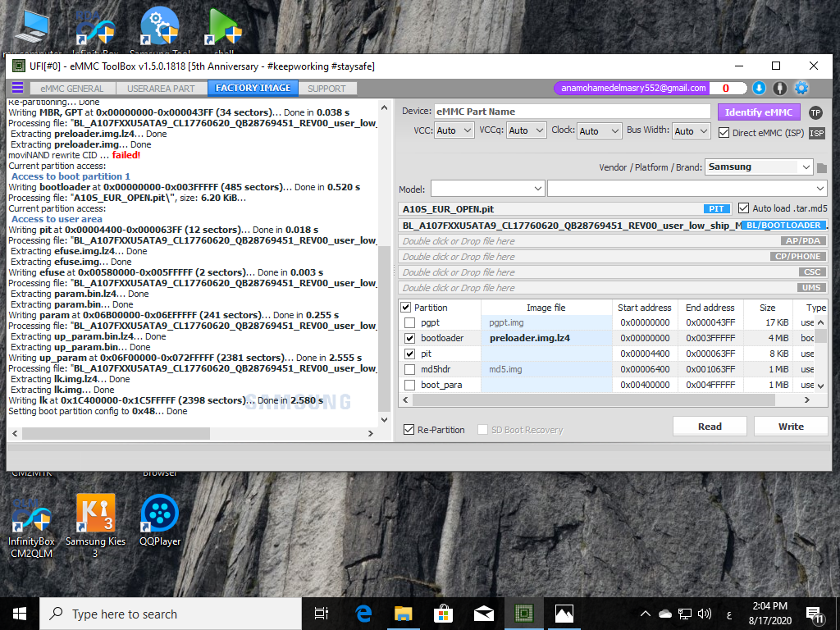The width and height of the screenshot is (840, 630).
Task: Check the boot_para partition checkbox
Action: pyautogui.click(x=410, y=385)
